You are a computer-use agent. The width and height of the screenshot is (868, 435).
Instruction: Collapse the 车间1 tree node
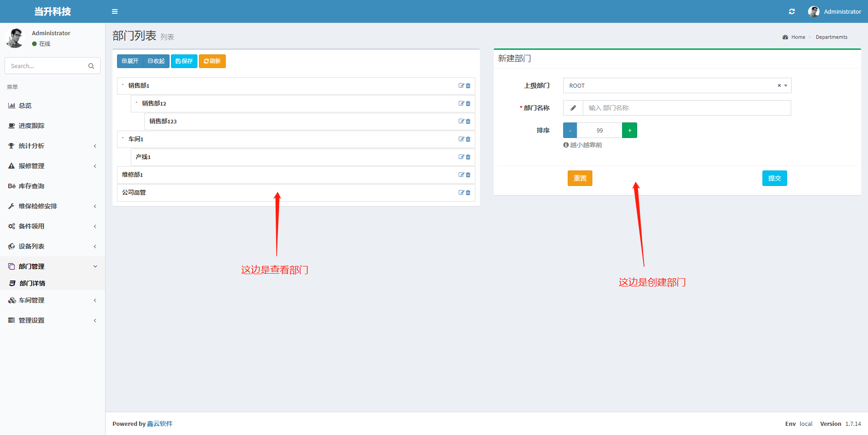pos(123,138)
